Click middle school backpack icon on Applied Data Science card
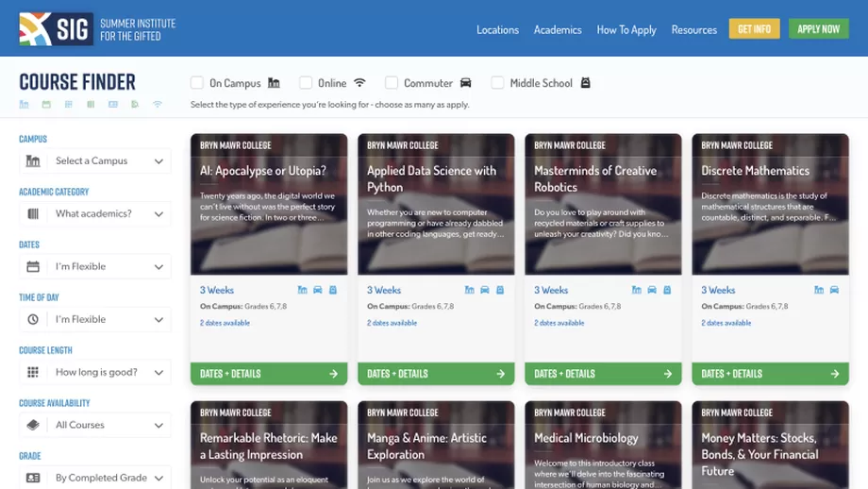Screen dimensions: 868x489 (500, 291)
